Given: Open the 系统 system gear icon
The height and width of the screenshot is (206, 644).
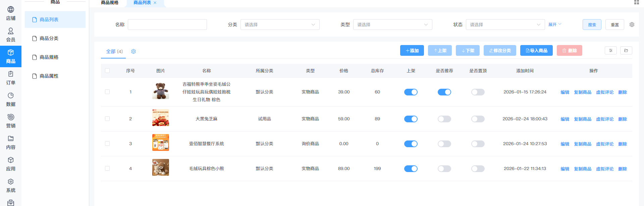Looking at the screenshot, I should coord(11,181).
